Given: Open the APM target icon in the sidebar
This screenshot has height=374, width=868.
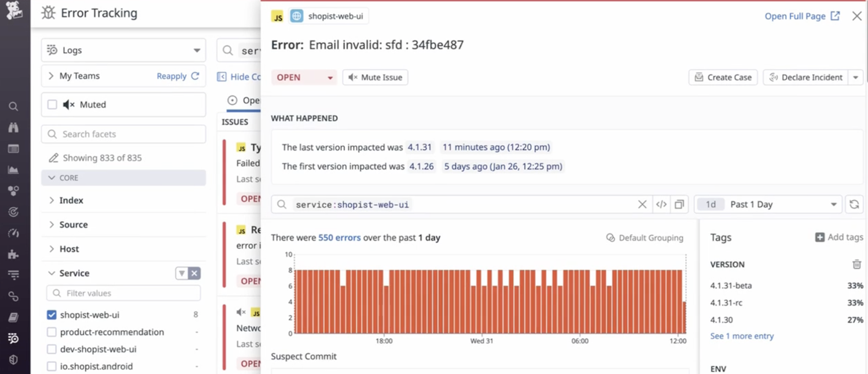Looking at the screenshot, I should [x=13, y=212].
